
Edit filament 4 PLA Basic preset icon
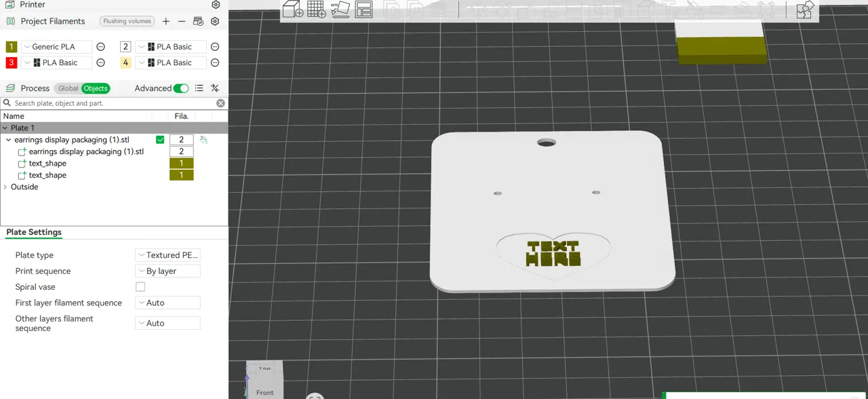[x=215, y=62]
